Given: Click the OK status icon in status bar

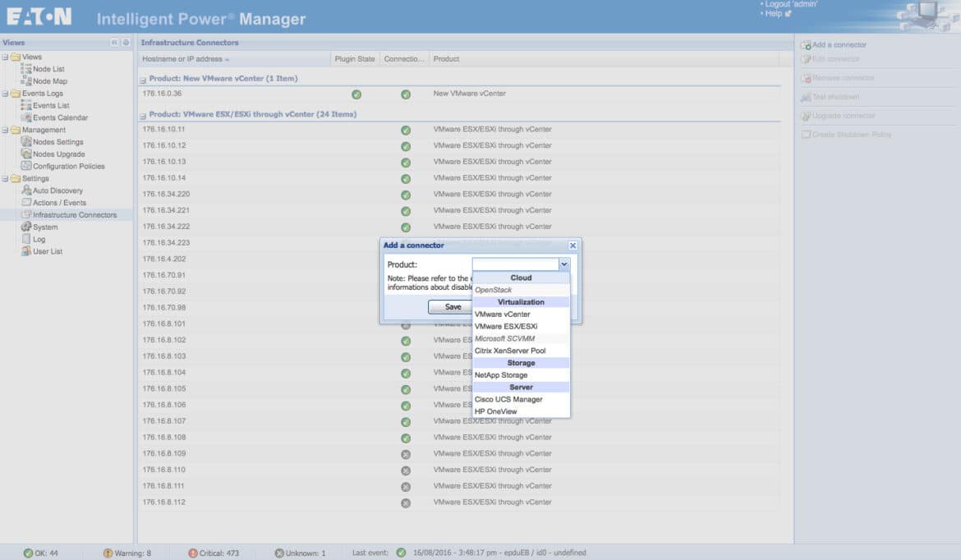Looking at the screenshot, I should [28, 553].
